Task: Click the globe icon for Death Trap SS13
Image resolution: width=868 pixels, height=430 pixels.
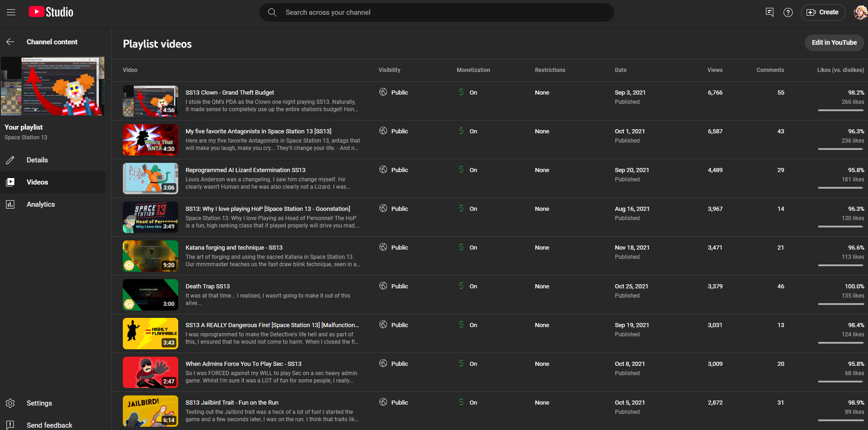Action: coord(383,286)
